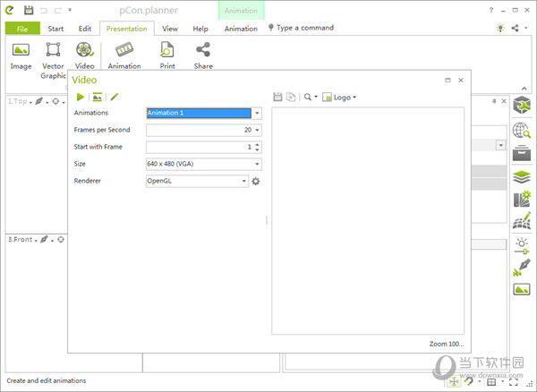Switch to the View ribbon tab

tap(170, 29)
